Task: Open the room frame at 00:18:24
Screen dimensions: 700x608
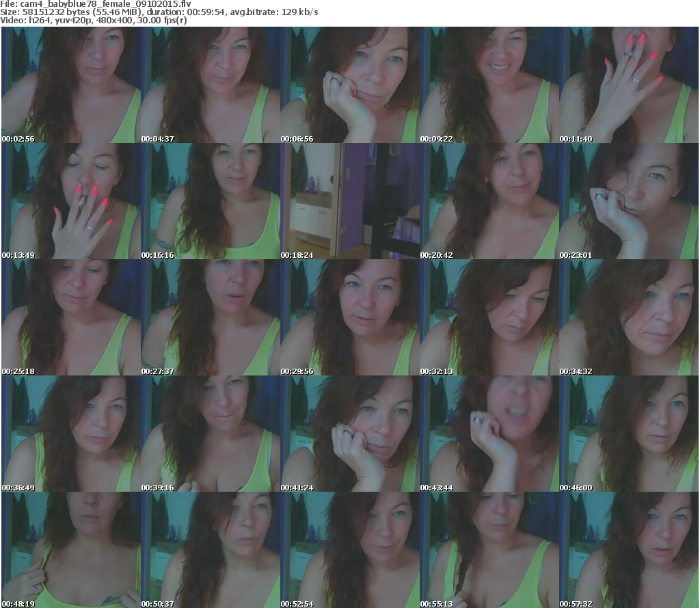Action: click(x=350, y=201)
